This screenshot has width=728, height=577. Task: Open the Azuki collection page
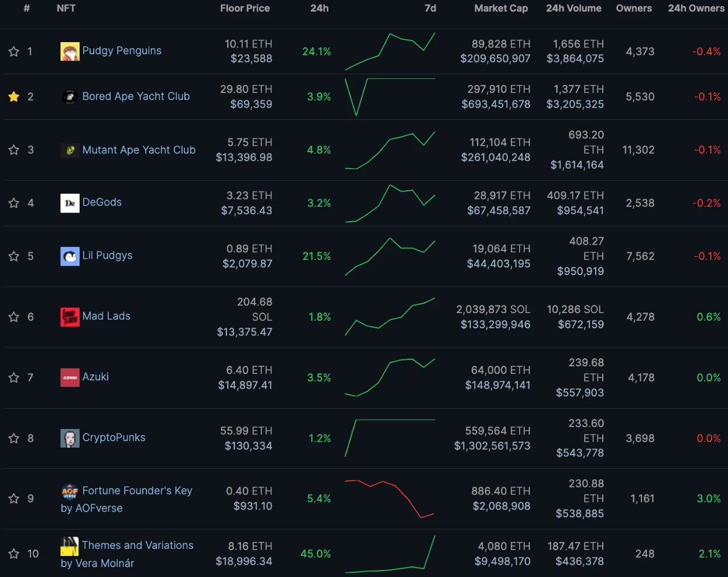(95, 377)
